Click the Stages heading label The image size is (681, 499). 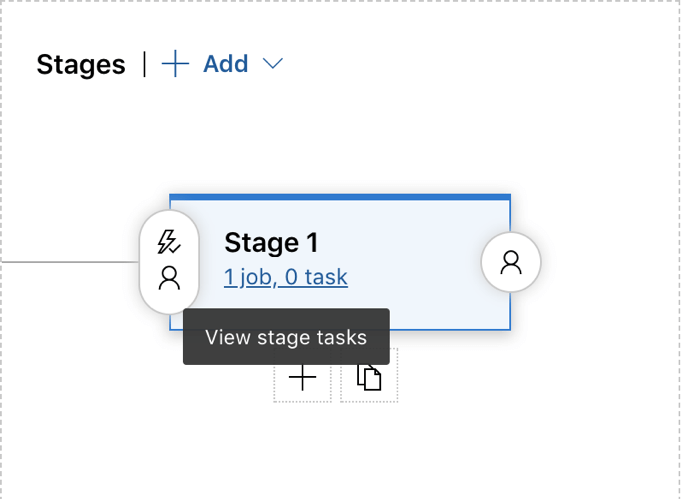(81, 65)
